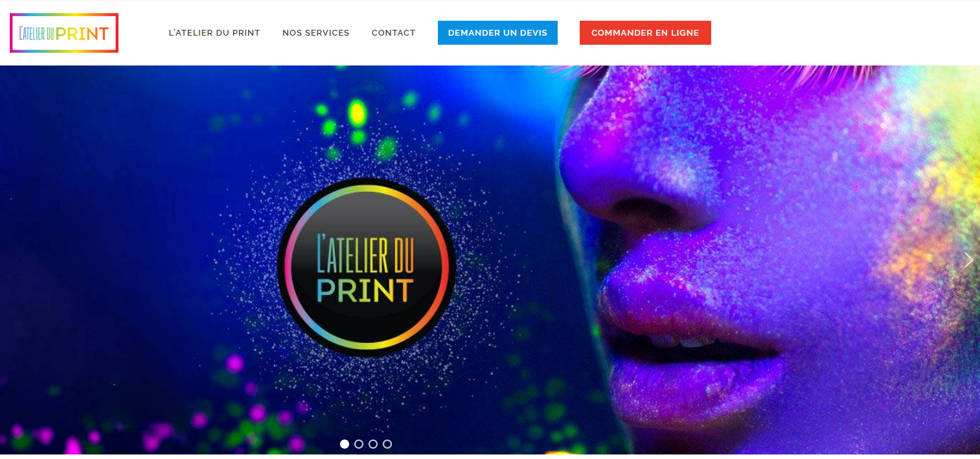Click the L'Atelier du Print header logo
Viewport: 980px width, 459px height.
tap(64, 33)
